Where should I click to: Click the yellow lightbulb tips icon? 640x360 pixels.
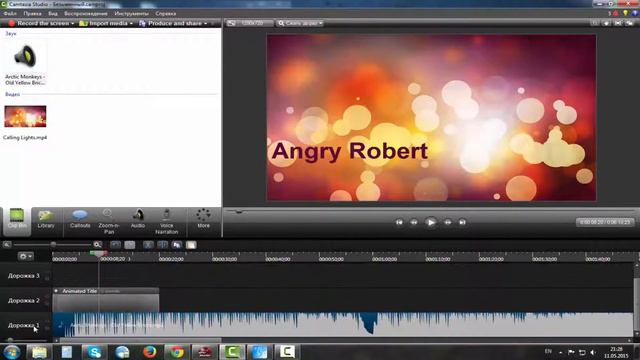tap(625, 13)
